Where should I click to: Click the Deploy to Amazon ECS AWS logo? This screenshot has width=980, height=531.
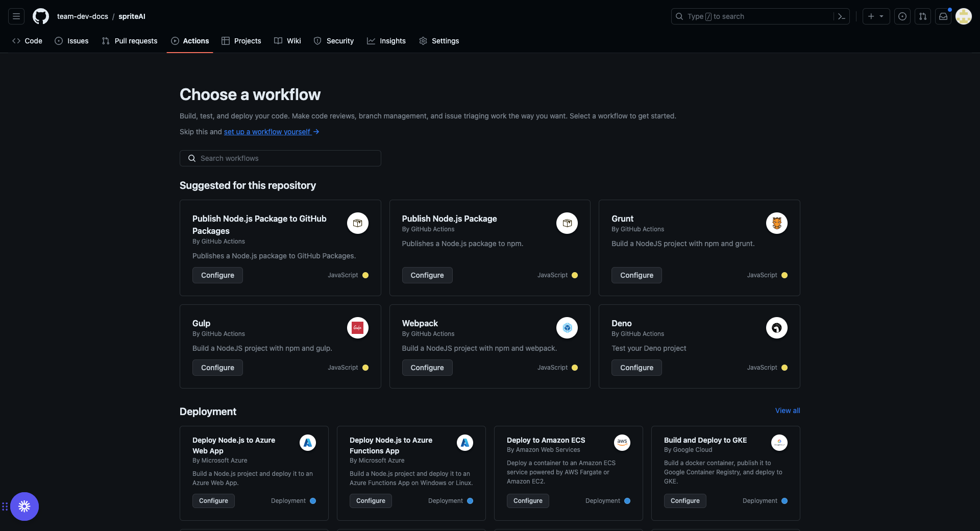tap(622, 443)
